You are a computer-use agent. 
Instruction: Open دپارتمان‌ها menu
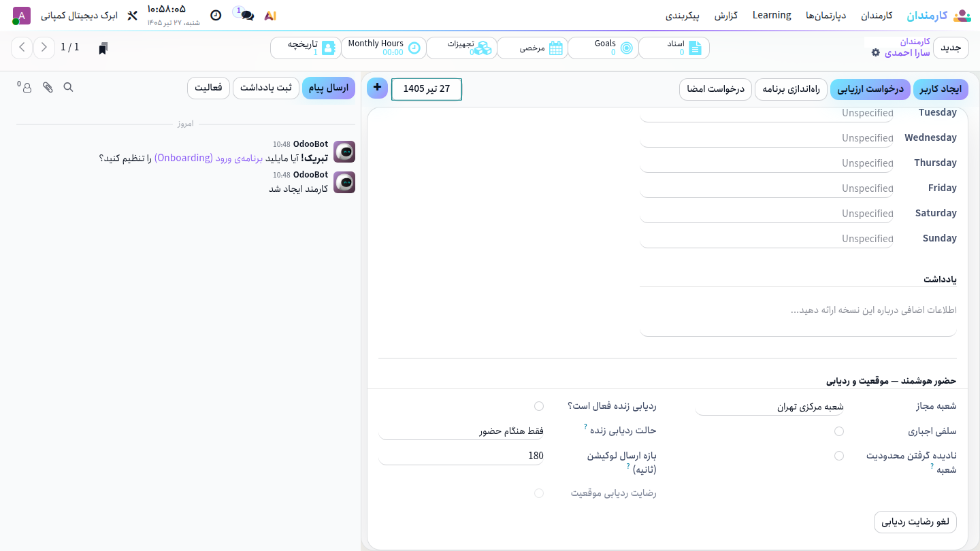click(826, 16)
